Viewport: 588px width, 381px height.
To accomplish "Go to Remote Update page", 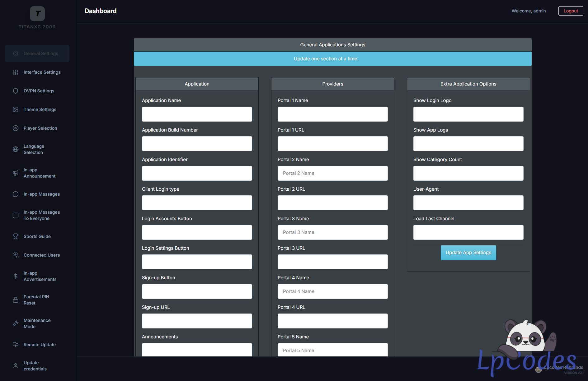I will coord(40,345).
